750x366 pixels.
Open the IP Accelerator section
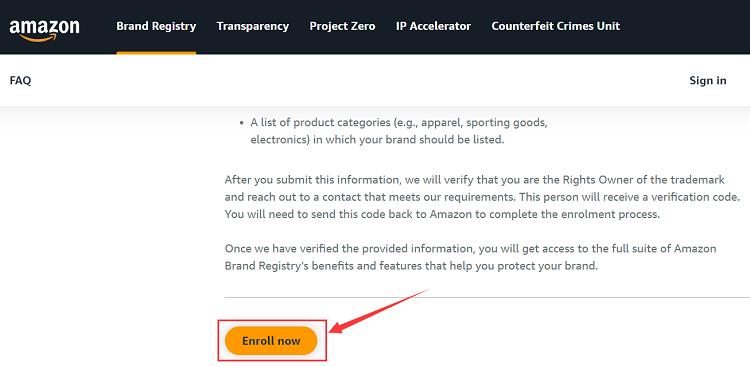(x=433, y=26)
